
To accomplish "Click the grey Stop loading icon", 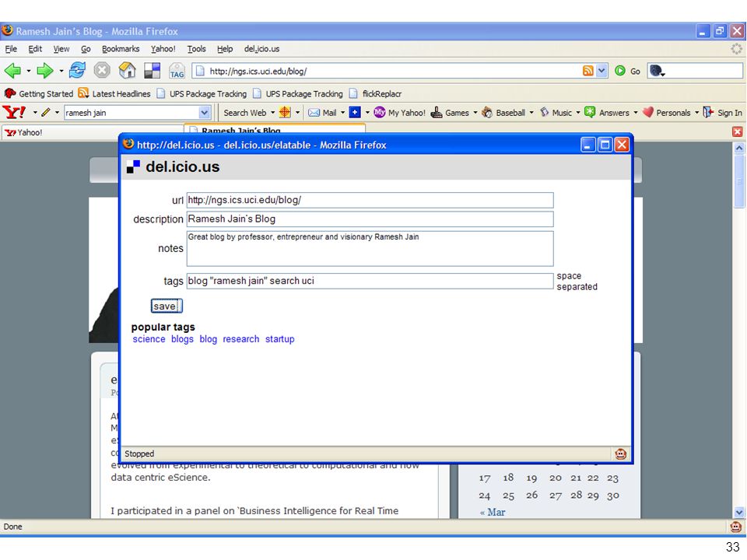I will coord(101,71).
